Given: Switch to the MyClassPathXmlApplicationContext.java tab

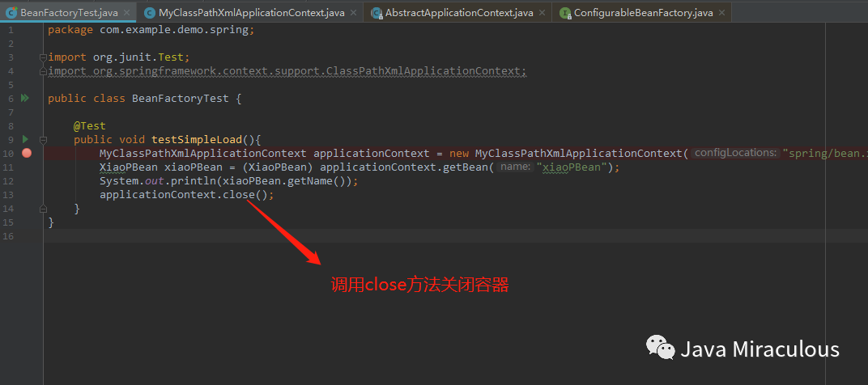Looking at the screenshot, I should [x=251, y=12].
